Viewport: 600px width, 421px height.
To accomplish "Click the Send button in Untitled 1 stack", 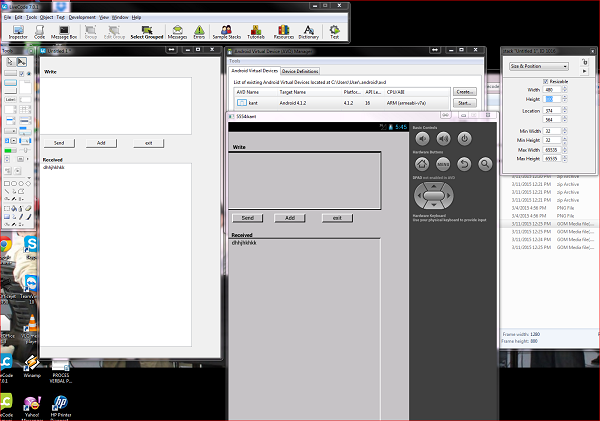I will click(x=59, y=143).
